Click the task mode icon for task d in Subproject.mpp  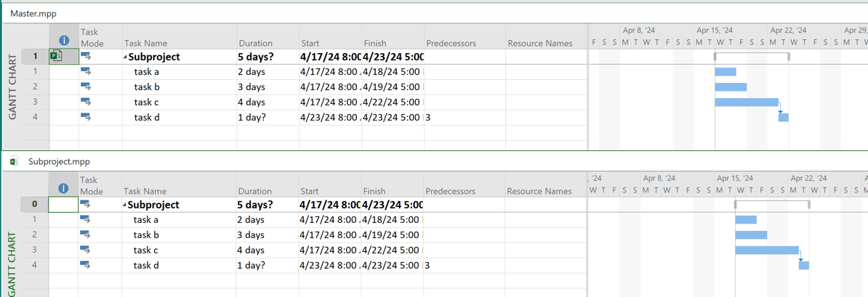pos(86,265)
